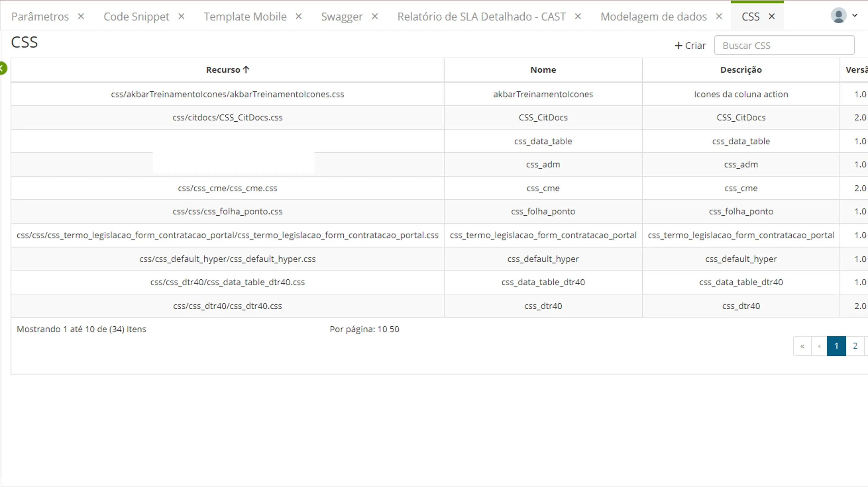Click css_termo_legislacao_form_contratacao_portal description cell

pyautogui.click(x=741, y=235)
